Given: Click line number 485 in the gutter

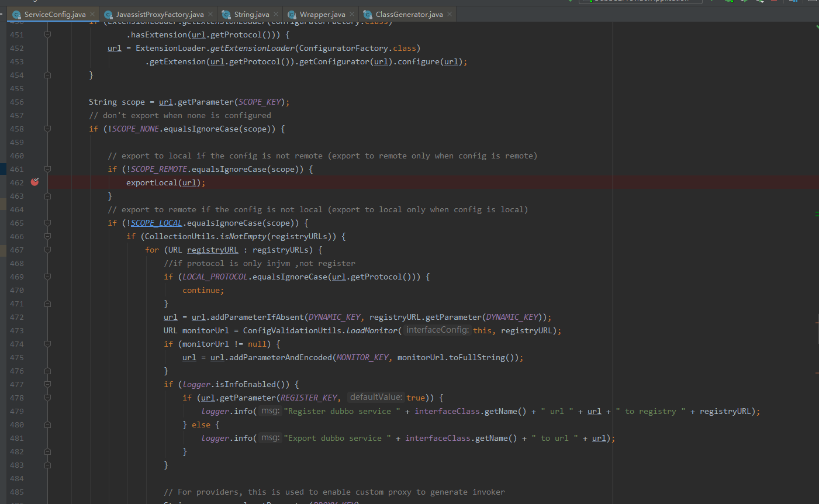Looking at the screenshot, I should (17, 492).
